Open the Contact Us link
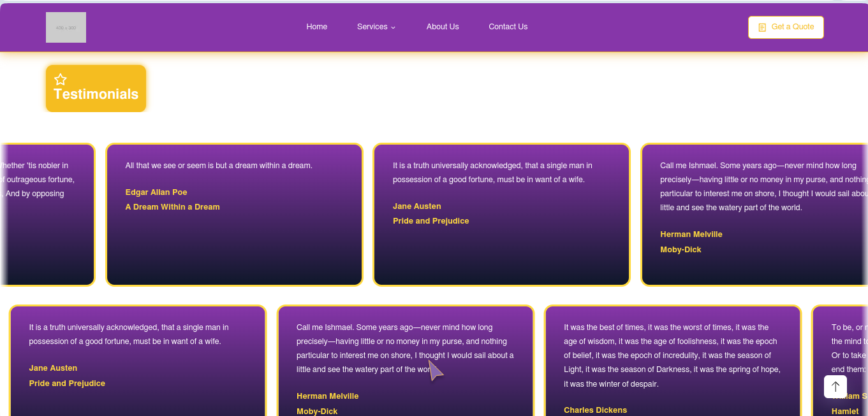868x416 pixels. click(x=508, y=27)
